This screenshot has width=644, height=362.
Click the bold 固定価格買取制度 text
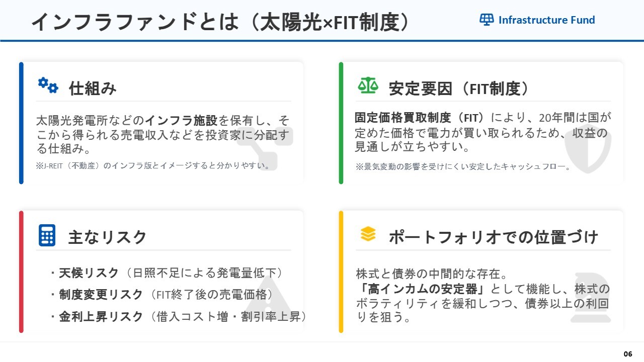tap(403, 118)
